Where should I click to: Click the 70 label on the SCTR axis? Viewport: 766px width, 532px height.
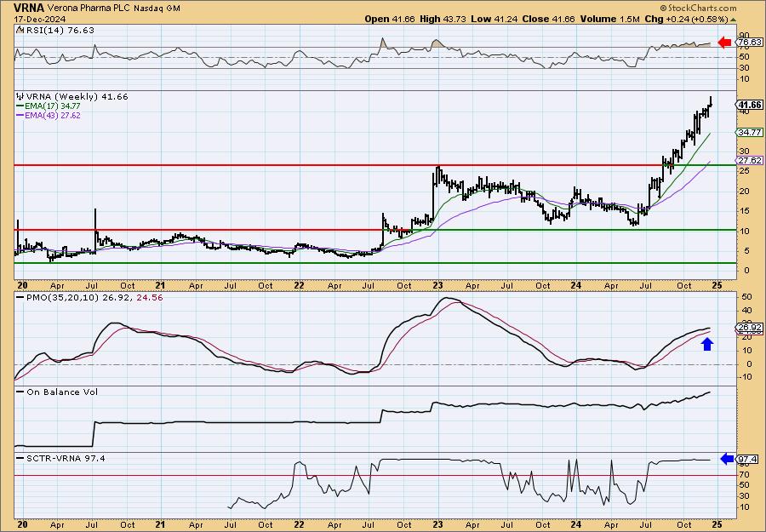click(744, 474)
